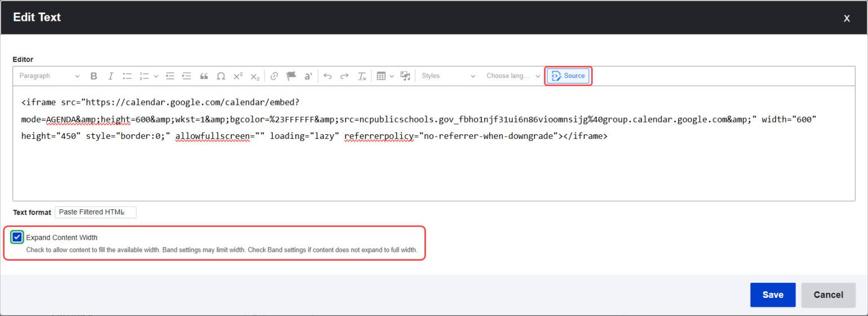Apply superscript formatting
The height and width of the screenshot is (316, 868).
(238, 76)
